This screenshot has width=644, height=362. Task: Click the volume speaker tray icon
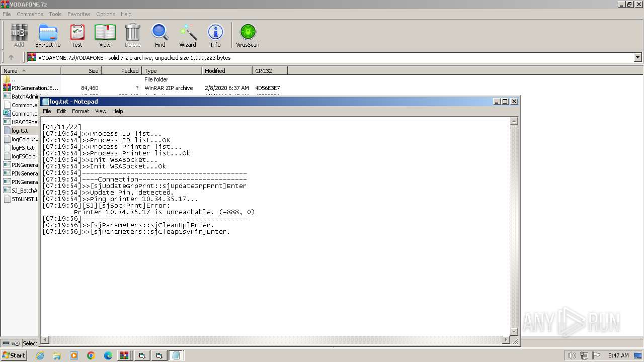coord(572,355)
